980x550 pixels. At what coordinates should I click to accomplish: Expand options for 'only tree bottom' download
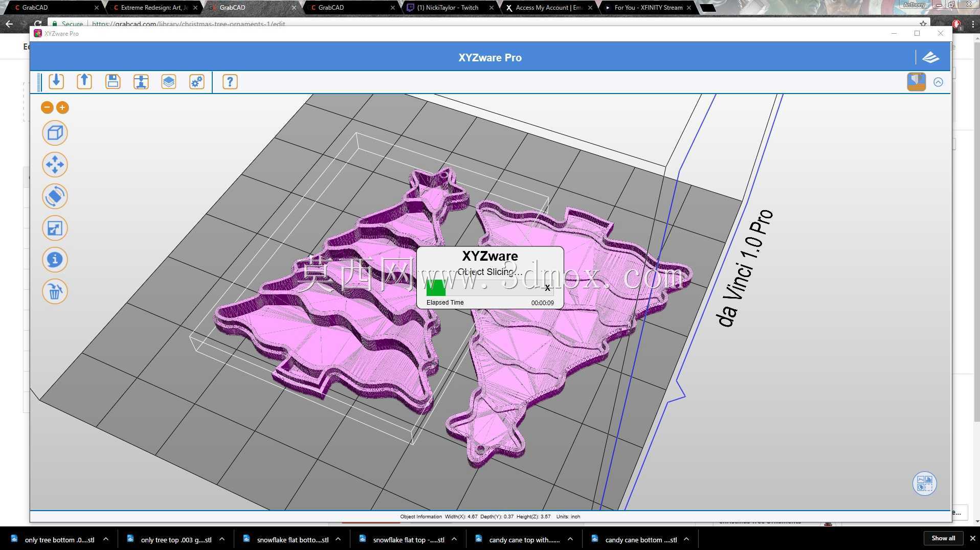[x=106, y=539]
